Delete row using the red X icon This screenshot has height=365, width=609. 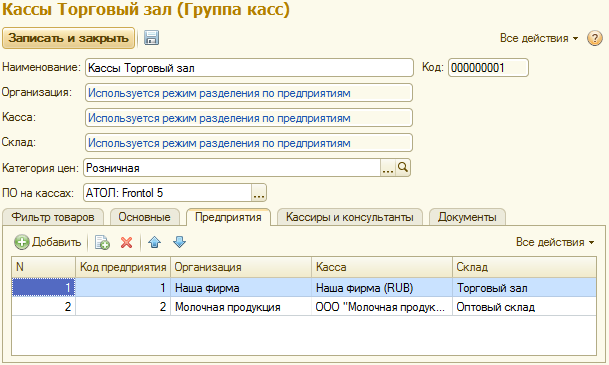click(126, 242)
